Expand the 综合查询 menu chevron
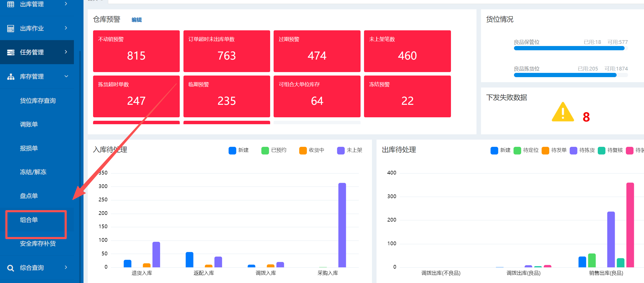This screenshot has height=283, width=644. [x=66, y=267]
